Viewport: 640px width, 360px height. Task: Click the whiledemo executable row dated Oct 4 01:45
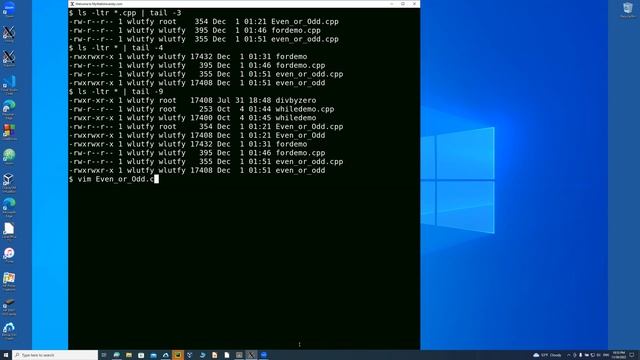(x=192, y=118)
